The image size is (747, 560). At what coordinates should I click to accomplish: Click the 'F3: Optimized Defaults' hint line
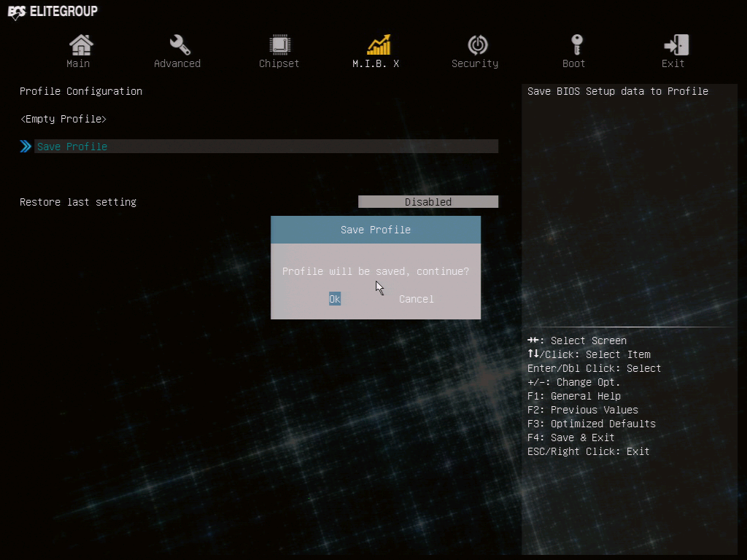point(592,424)
